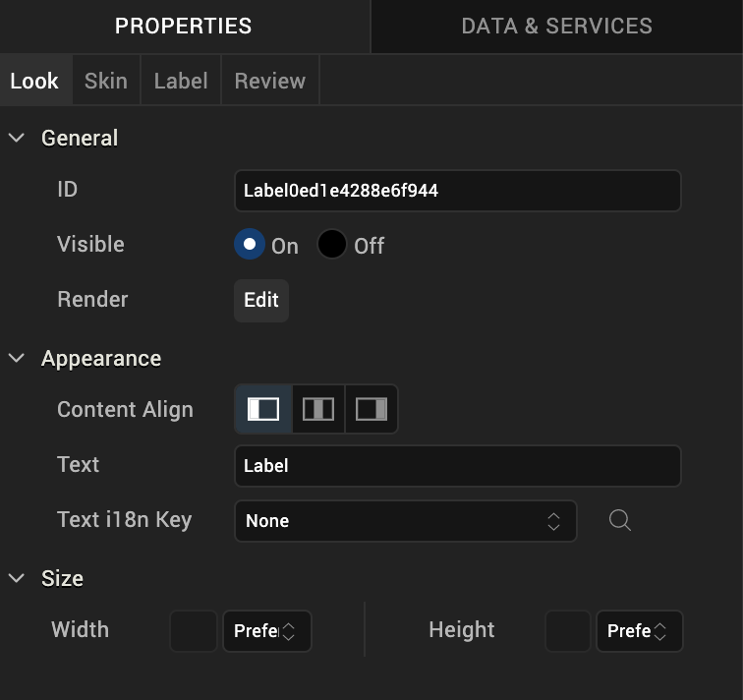The height and width of the screenshot is (700, 743).
Task: Open the Height unit dropdown
Action: [x=639, y=631]
